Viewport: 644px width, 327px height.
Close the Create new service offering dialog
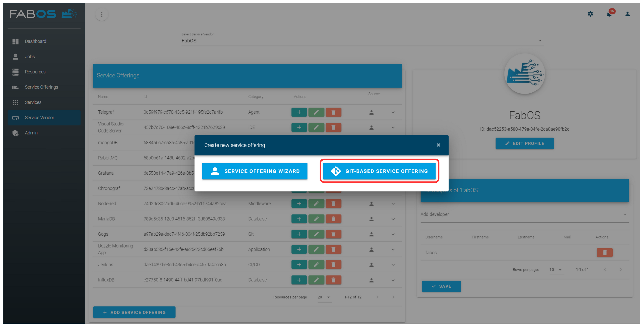tap(438, 145)
